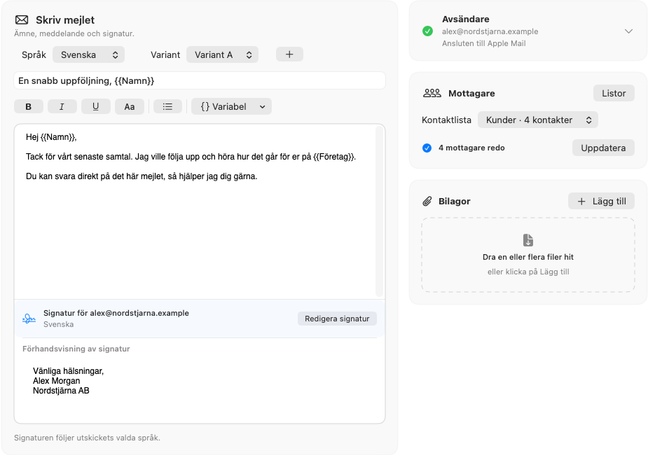Click into the email body text area
Screen dimensions: 648x455
click(x=195, y=212)
